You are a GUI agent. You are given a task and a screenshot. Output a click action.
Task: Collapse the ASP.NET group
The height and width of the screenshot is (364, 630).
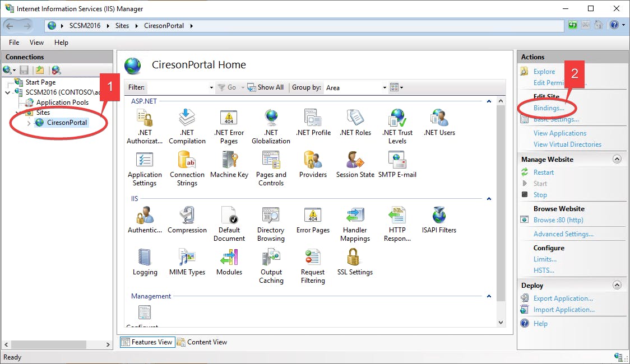[489, 101]
